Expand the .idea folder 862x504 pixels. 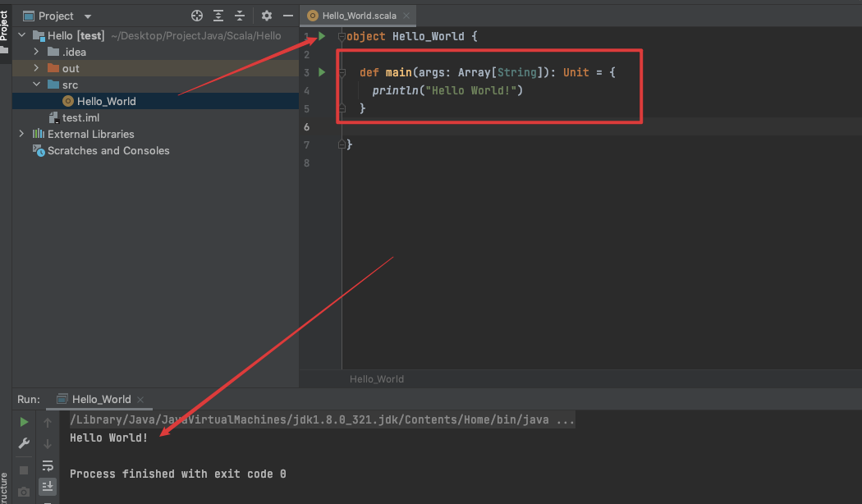pos(36,52)
